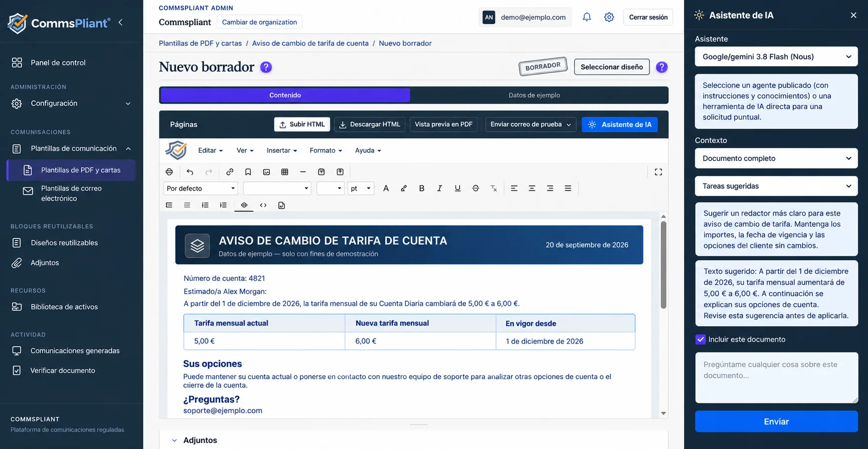Open the Contexto dropdown showing Documento completo
Viewport: 868px width, 449px height.
776,158
